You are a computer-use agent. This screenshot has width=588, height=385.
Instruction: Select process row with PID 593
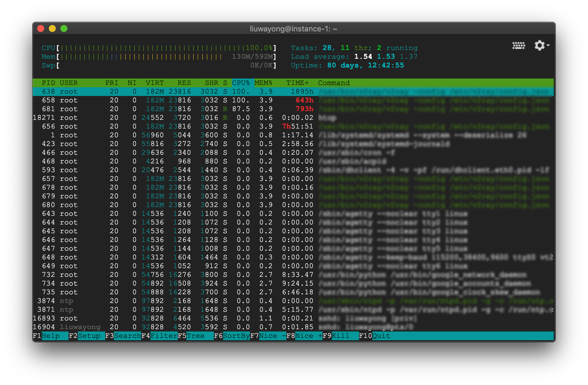pos(293,170)
